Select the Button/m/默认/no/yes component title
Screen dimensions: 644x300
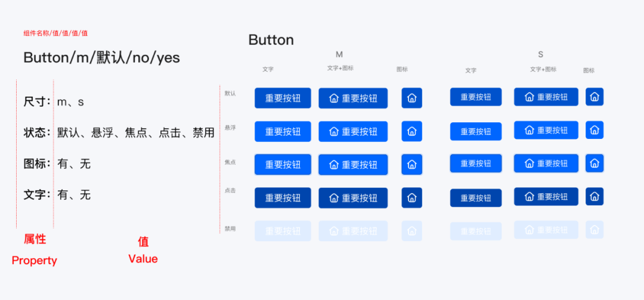pos(101,57)
